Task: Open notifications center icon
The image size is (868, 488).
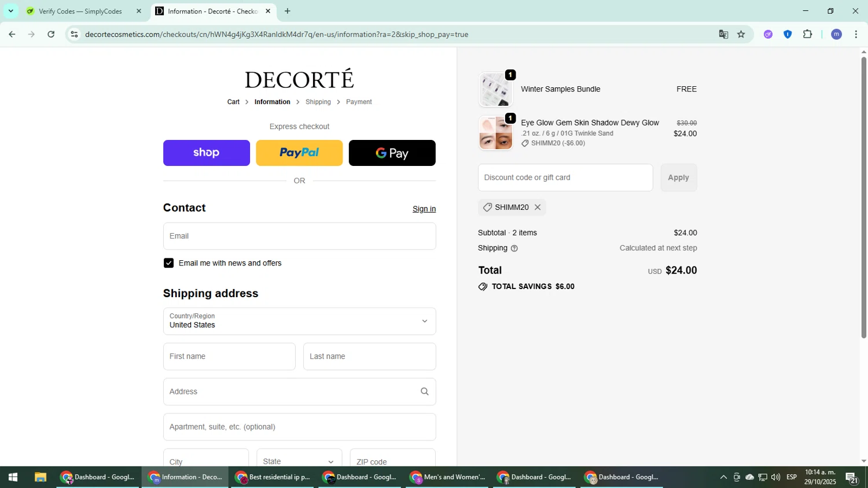Action: coord(852,478)
